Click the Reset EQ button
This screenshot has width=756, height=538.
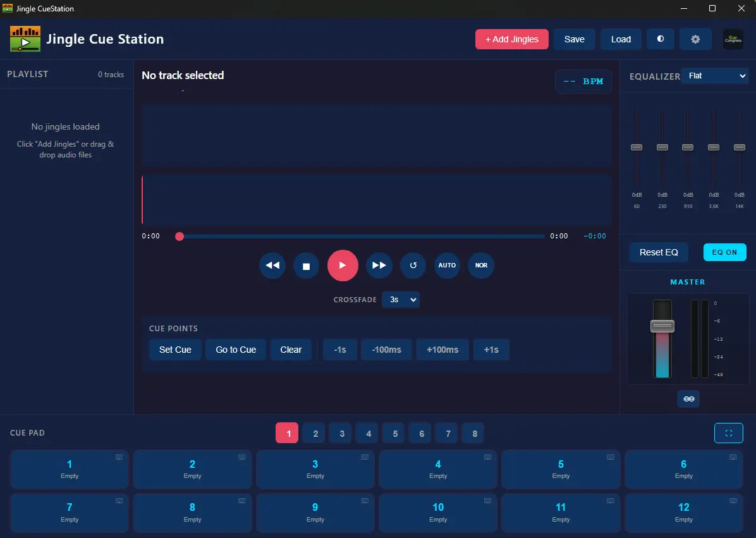(x=659, y=252)
